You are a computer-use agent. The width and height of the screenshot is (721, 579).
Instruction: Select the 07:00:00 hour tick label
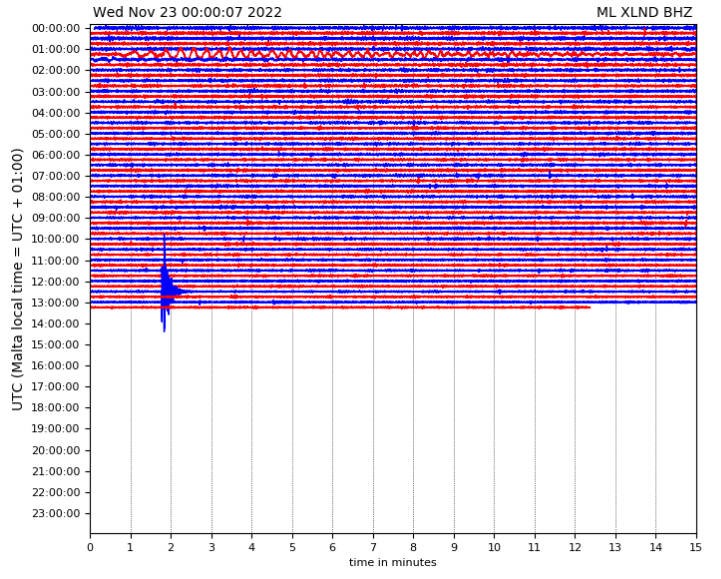[x=56, y=176]
